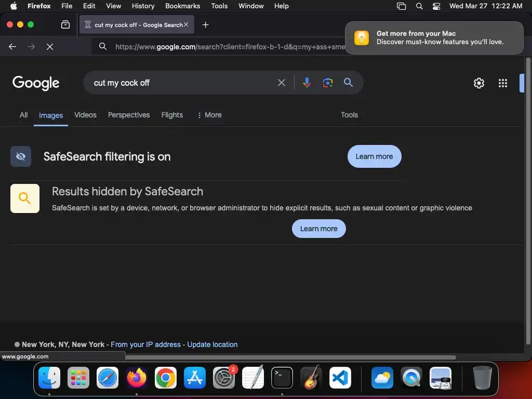Click the menu bar date and time
Screen dimensions: 532x399
pyautogui.click(x=486, y=6)
